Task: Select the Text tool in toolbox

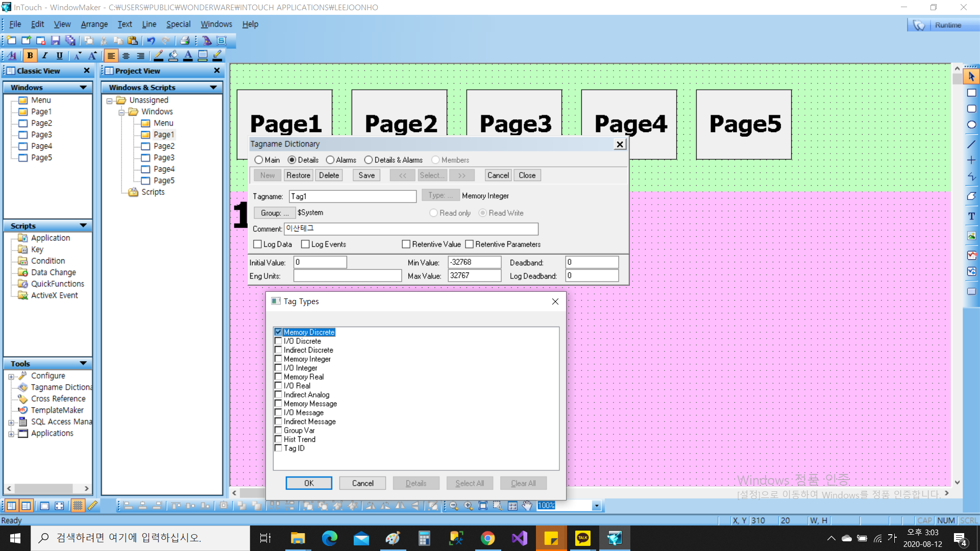Action: 971,216
